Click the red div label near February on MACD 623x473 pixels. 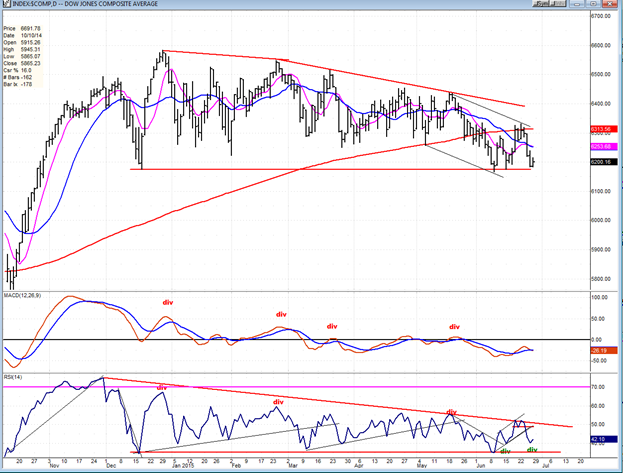pyautogui.click(x=281, y=314)
